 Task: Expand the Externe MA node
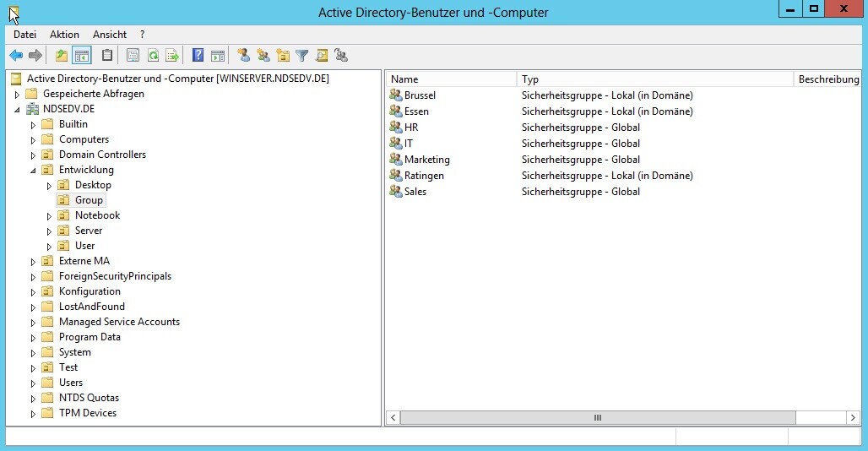point(34,261)
